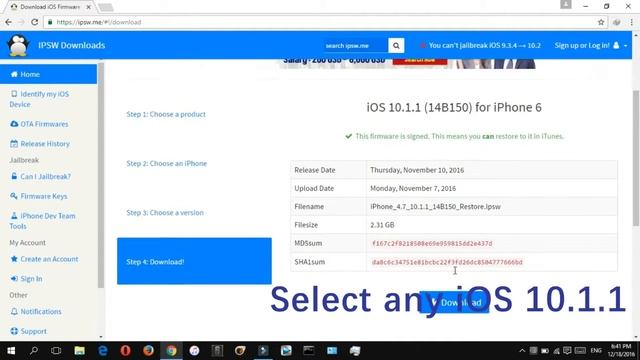Click the sidebar scrollbar

(x=101, y=176)
